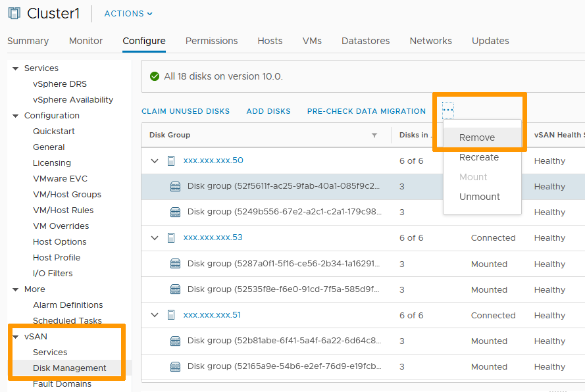585x392 pixels.
Task: Click the disk group icon for group 52165a9e
Action: click(175, 366)
